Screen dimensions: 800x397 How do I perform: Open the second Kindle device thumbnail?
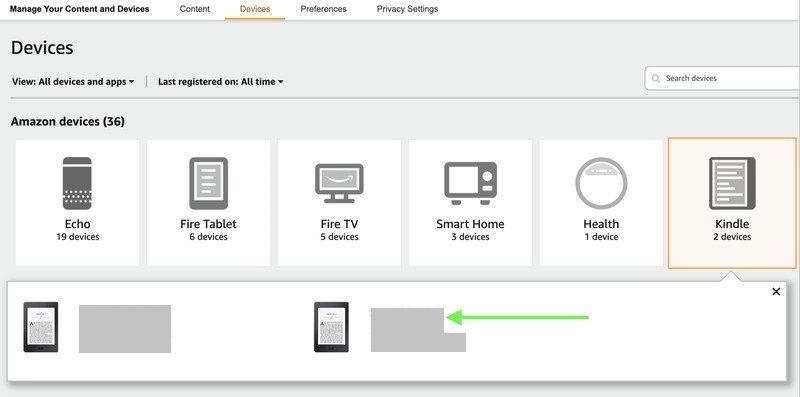coord(331,327)
